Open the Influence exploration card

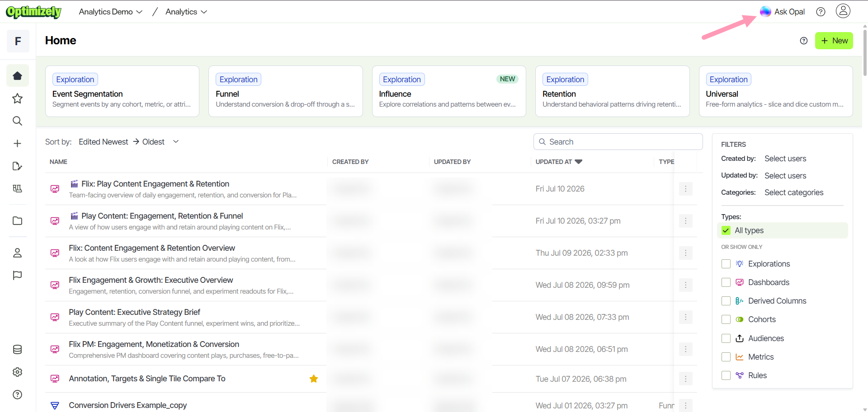(449, 91)
